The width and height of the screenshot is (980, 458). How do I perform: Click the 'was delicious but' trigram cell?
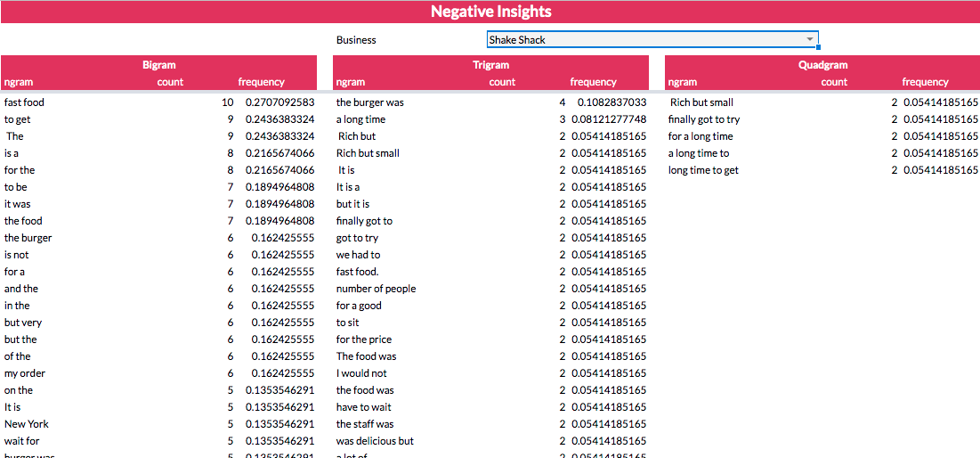pyautogui.click(x=375, y=440)
